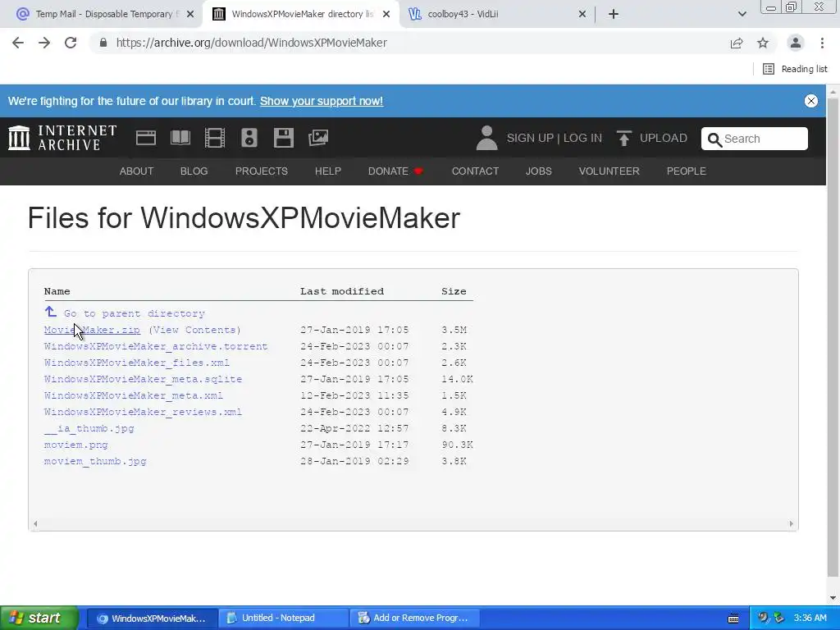Open the Reading list panel

click(795, 69)
